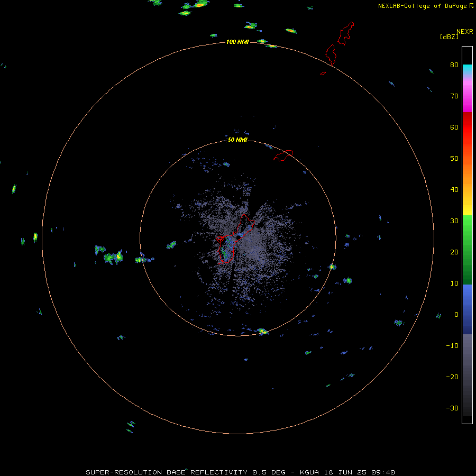Click the 70 value on dBZ scale
The image size is (476, 476).
(x=454, y=96)
